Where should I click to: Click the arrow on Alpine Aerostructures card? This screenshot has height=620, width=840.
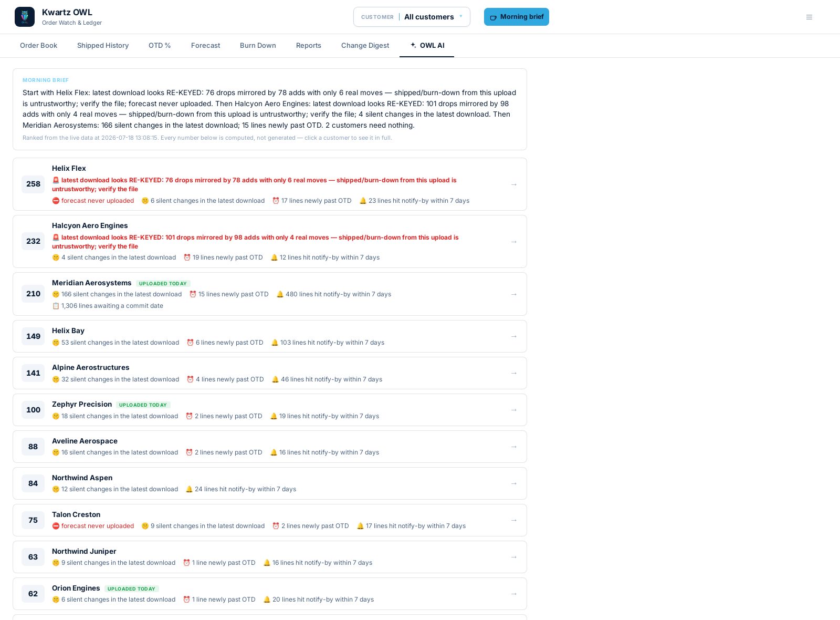[514, 373]
